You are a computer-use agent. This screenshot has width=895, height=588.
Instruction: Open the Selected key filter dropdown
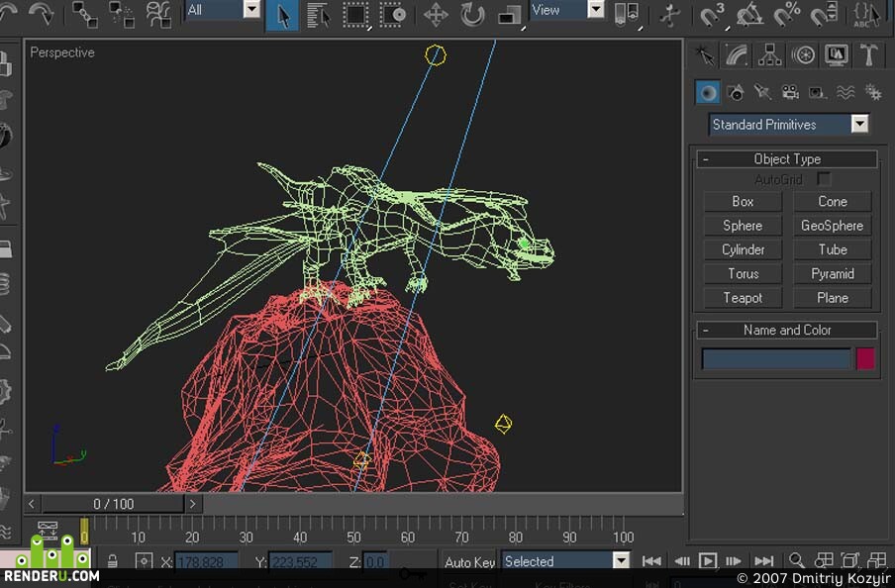(x=621, y=560)
